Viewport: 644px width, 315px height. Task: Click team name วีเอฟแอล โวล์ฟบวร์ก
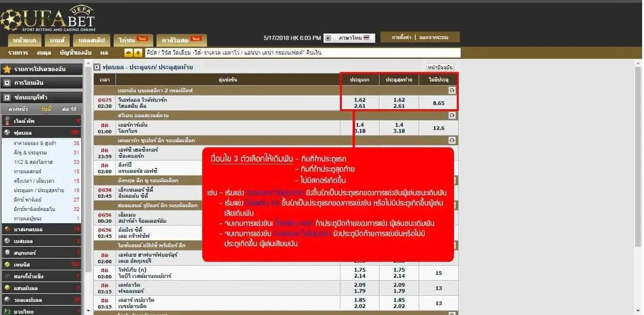pyautogui.click(x=142, y=100)
